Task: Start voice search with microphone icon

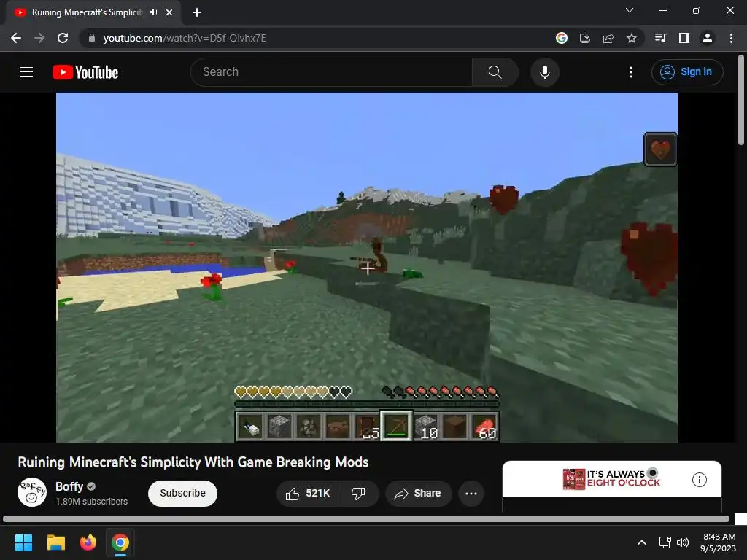Action: 544,72
